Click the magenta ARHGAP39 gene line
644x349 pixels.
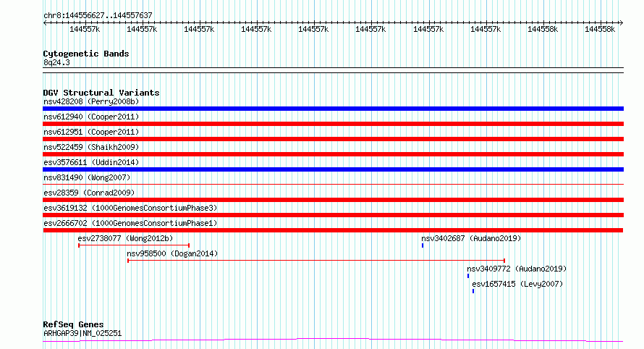point(333,340)
